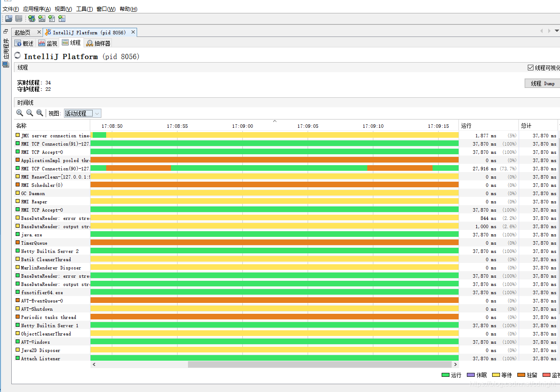The width and height of the screenshot is (560, 392).
Task: Open the 视图 活动线程 dropdown
Action: pos(83,113)
